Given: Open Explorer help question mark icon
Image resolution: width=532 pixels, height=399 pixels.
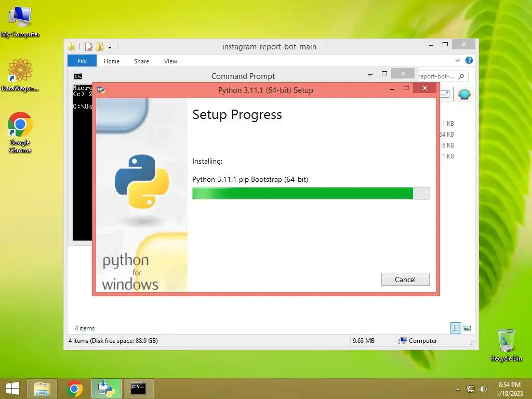Looking at the screenshot, I should 469,60.
